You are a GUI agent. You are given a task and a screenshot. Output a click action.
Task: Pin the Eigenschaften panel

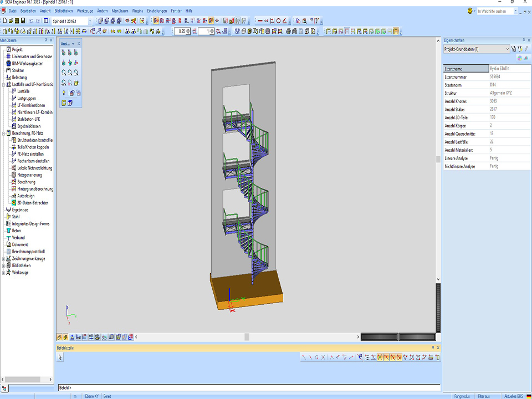tap(519, 40)
